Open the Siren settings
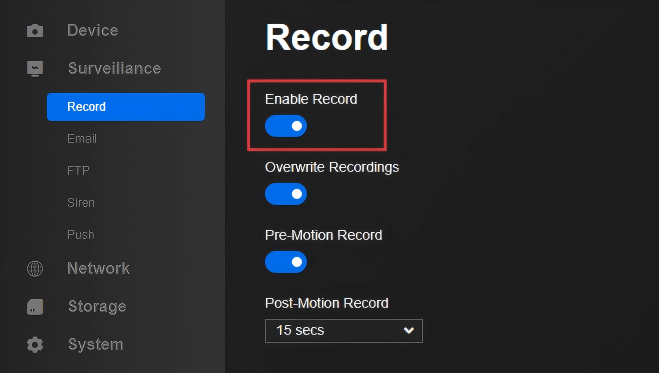Viewport: 659px width, 373px height. click(x=81, y=202)
